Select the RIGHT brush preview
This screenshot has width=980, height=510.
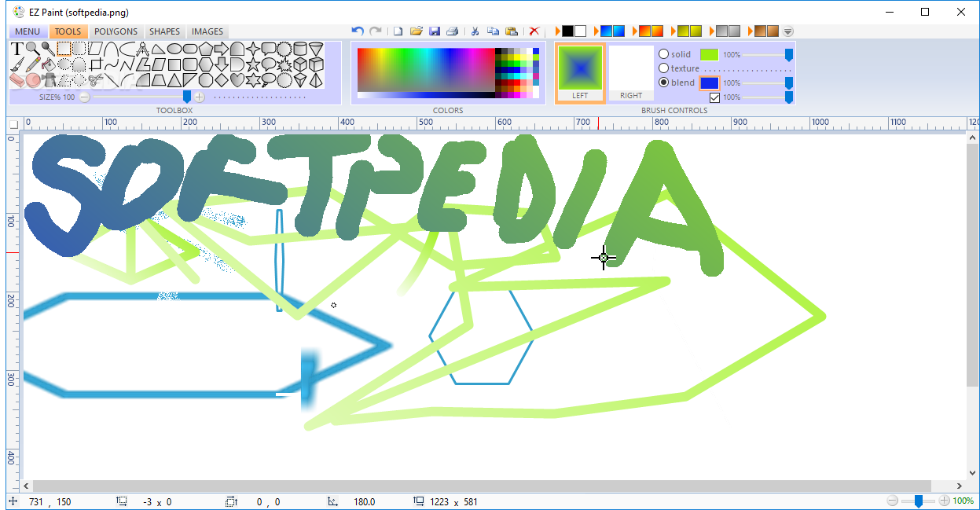(631, 73)
